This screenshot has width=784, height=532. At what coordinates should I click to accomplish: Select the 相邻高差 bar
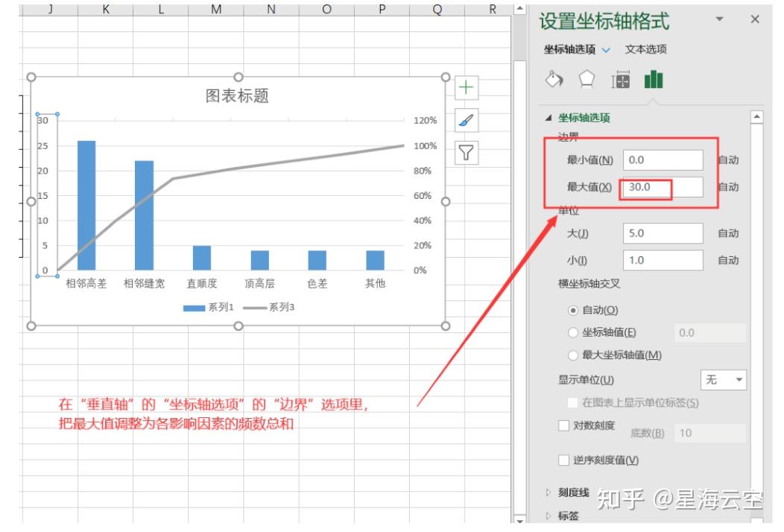pos(86,206)
